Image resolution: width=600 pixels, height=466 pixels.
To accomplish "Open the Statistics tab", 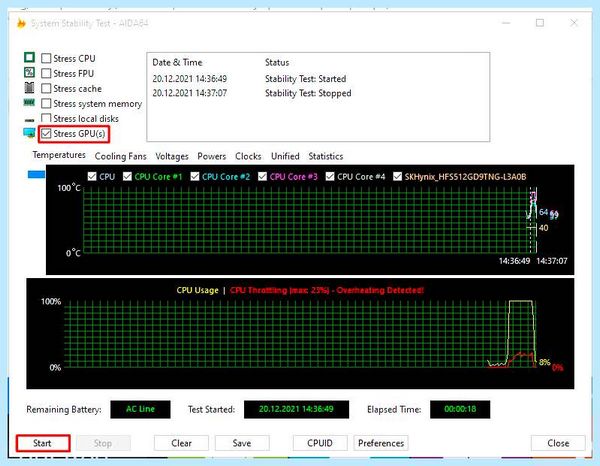I will (326, 156).
